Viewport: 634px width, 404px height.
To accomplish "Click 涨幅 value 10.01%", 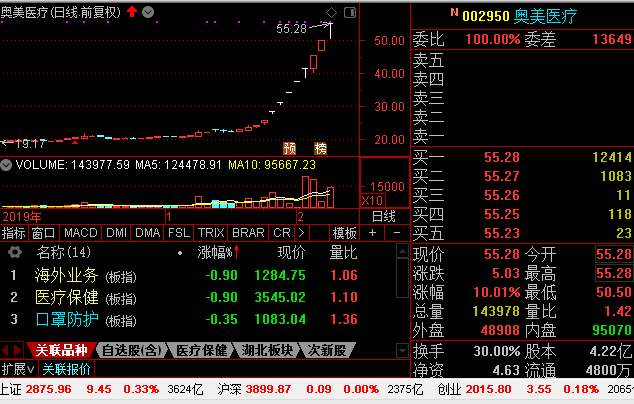I will (497, 292).
